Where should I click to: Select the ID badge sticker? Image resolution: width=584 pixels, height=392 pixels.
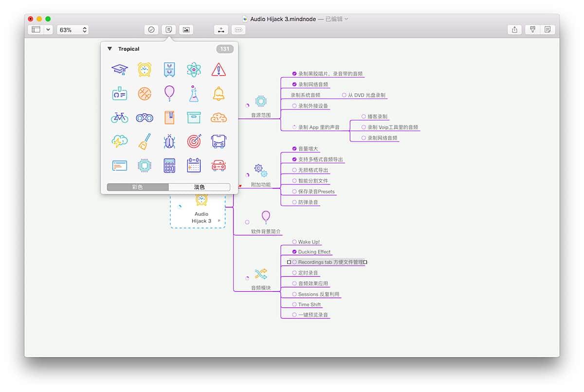pos(119,93)
